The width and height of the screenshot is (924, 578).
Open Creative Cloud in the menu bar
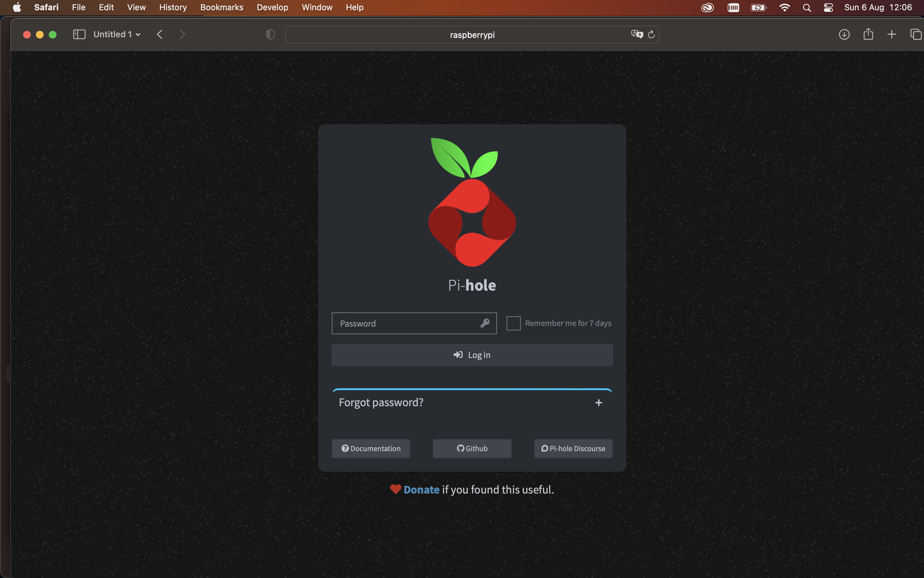[x=707, y=7]
